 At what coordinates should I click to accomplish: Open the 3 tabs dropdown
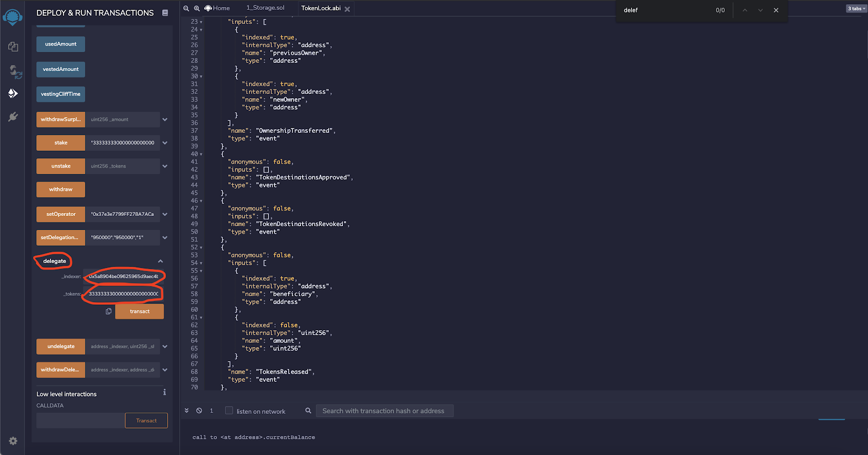click(x=857, y=8)
